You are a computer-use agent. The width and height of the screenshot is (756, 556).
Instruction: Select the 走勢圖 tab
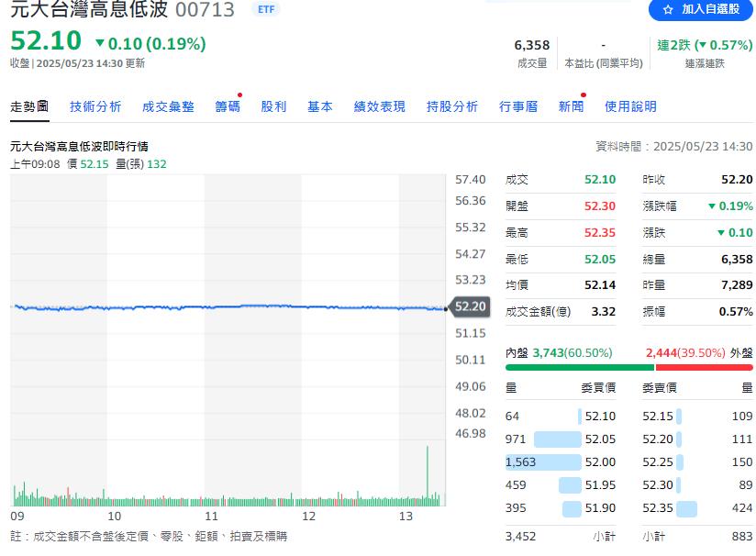click(x=29, y=106)
